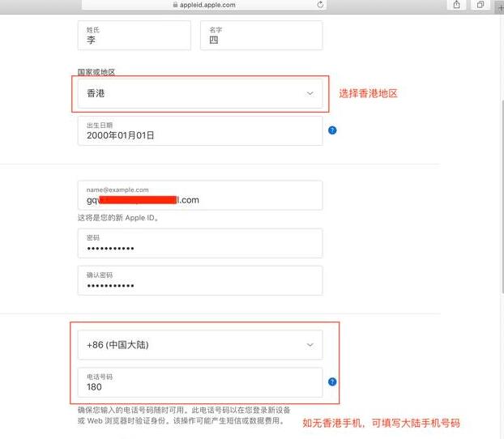Click the phone number notice starting 确保您输入的电话号码
This screenshot has width=504, height=439.
[184, 416]
